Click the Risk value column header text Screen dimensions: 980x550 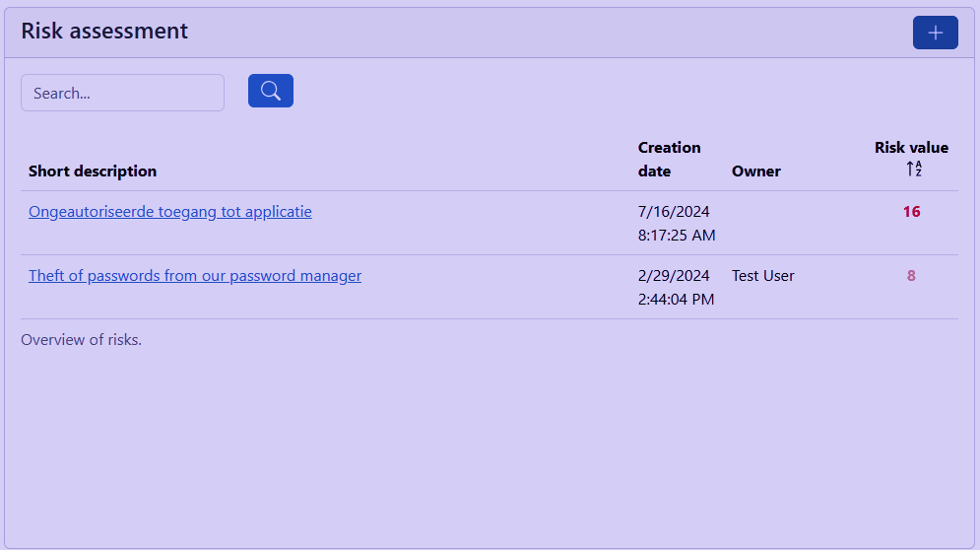click(x=911, y=148)
